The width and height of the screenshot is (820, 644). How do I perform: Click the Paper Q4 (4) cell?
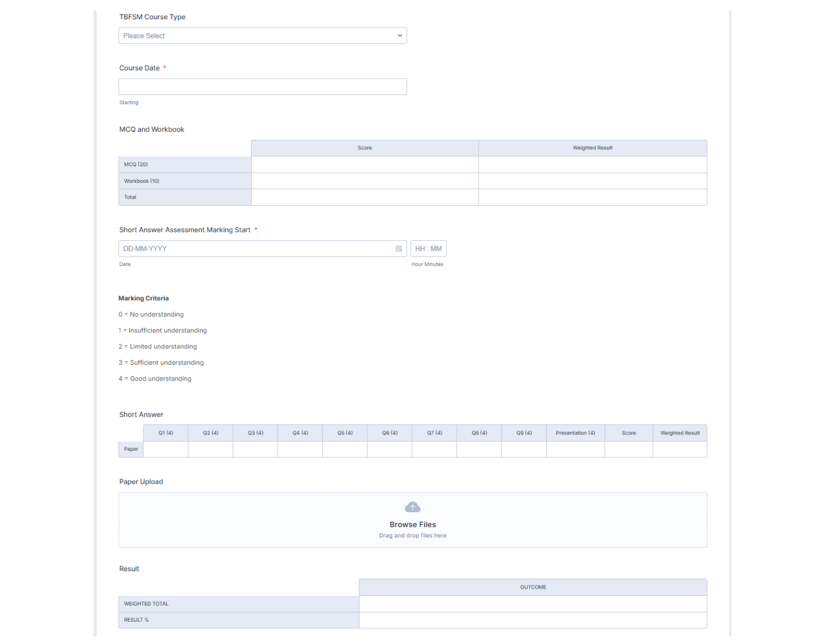pyautogui.click(x=300, y=449)
